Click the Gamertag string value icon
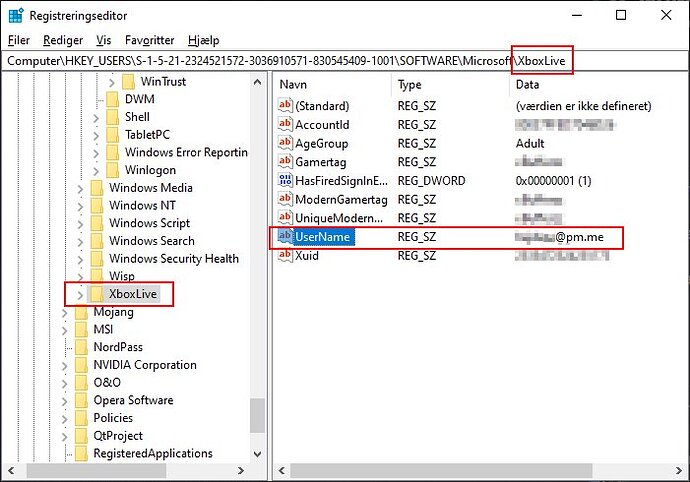This screenshot has height=482, width=690. [x=284, y=162]
